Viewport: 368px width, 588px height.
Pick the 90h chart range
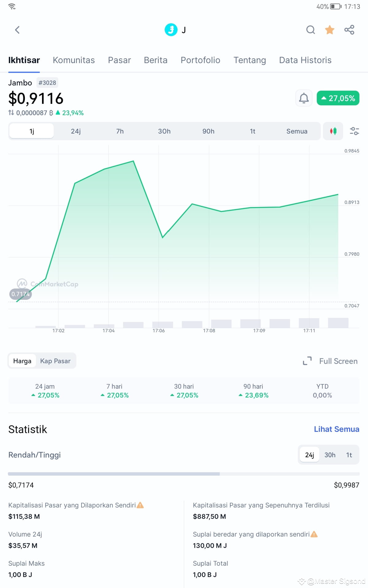coord(208,131)
